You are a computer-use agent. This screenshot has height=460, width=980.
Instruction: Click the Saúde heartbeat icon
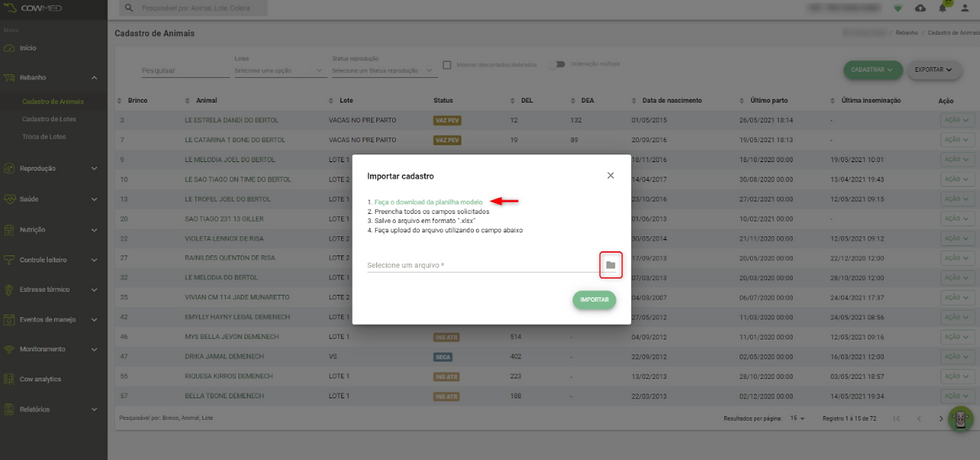tap(9, 199)
